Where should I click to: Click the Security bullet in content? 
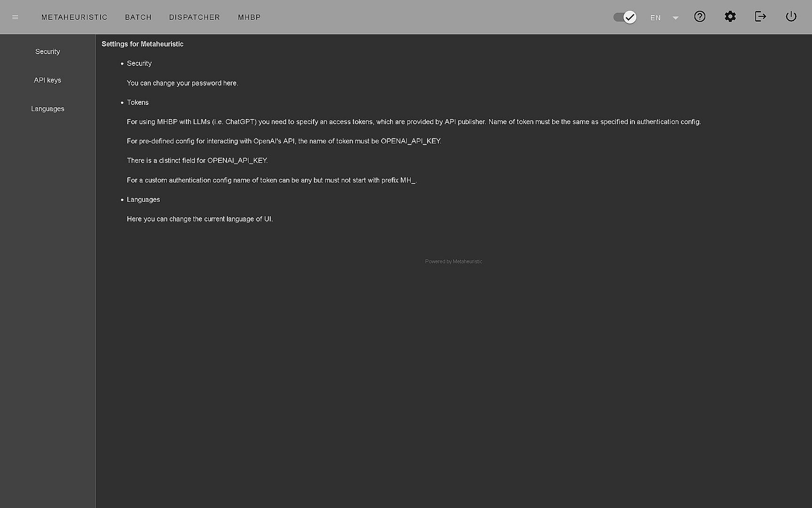pos(139,63)
